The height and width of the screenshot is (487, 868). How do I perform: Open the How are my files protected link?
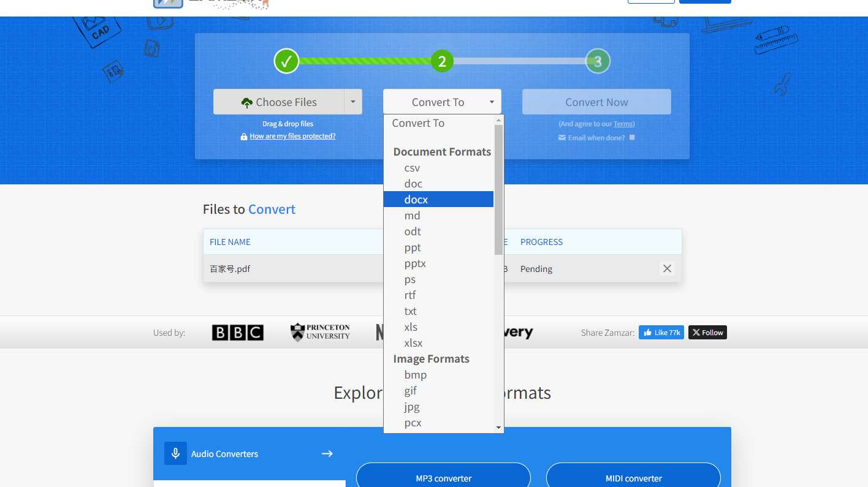[292, 136]
